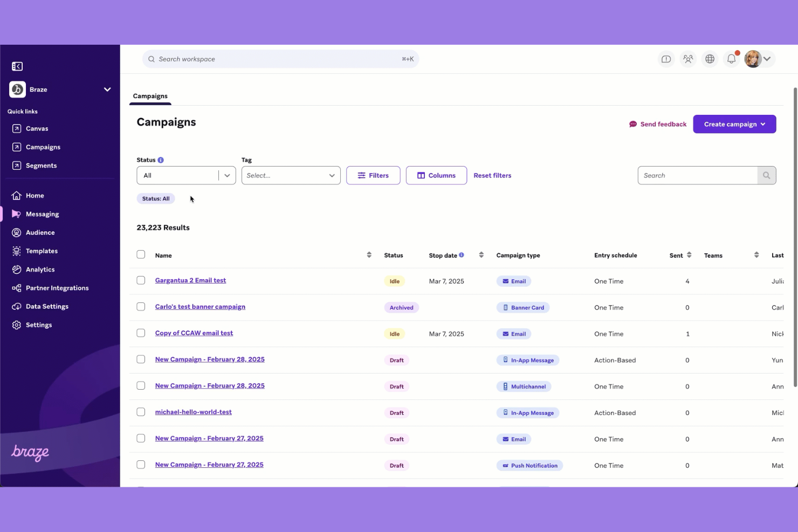Expand the Braze workspace switcher

tap(107, 89)
